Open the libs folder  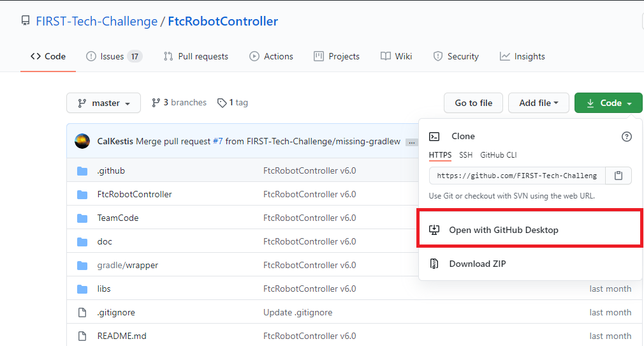104,289
